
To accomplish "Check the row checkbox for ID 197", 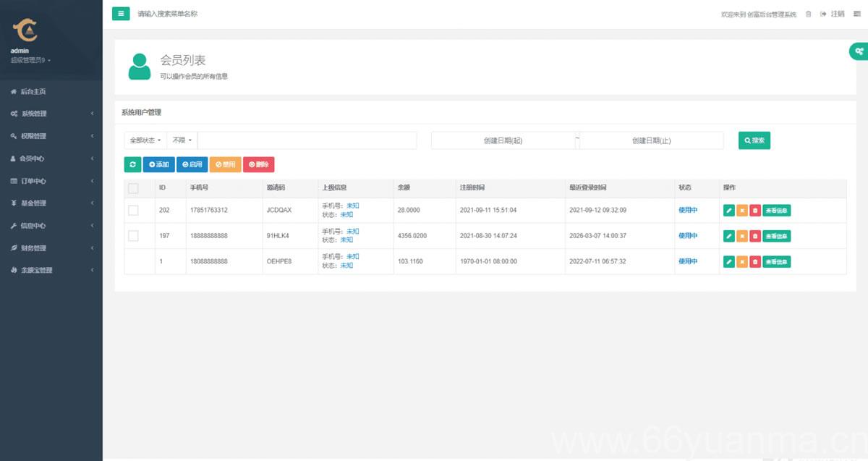I will point(133,235).
